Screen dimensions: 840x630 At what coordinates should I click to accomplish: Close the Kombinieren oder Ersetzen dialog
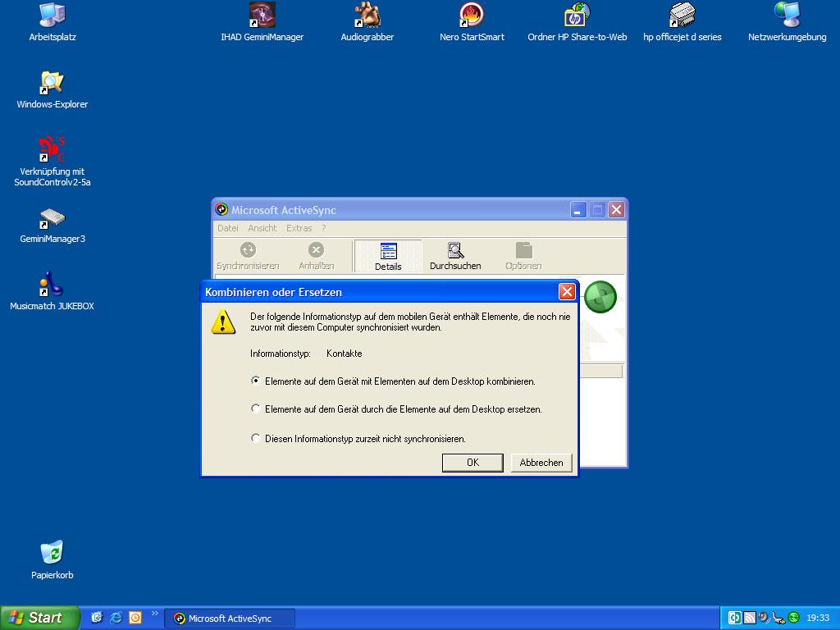(567, 292)
